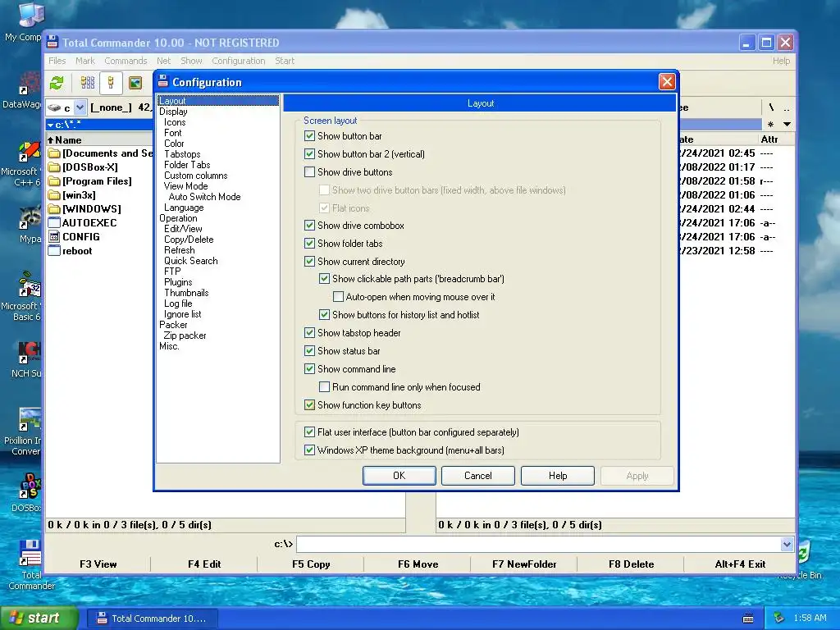The width and height of the screenshot is (840, 630).
Task: Open the drive c combobox dropdown arrow
Action: (x=80, y=107)
